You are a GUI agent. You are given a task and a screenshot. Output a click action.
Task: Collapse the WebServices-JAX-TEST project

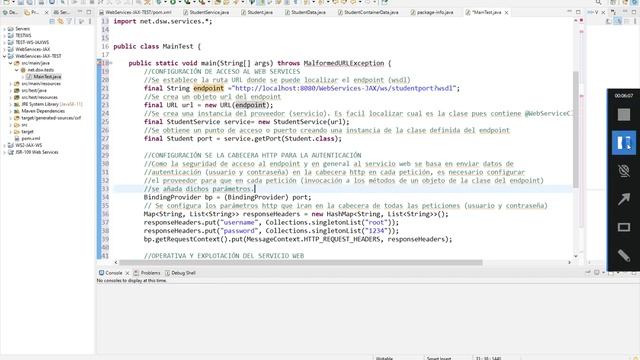4,56
